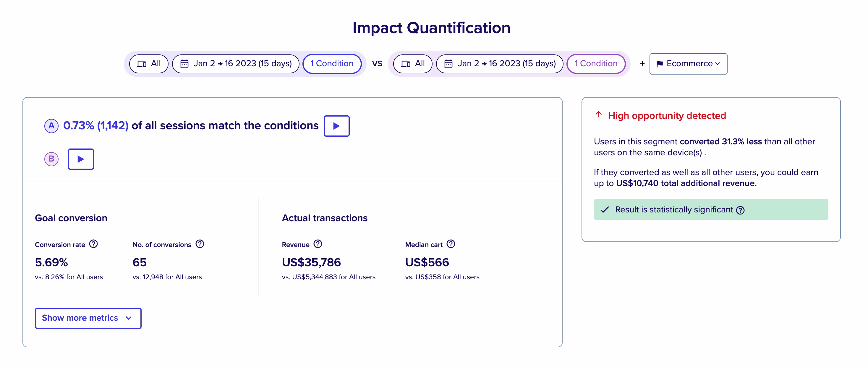The height and width of the screenshot is (368, 868).
Task: Open the Conversion rate help icon
Action: [93, 244]
